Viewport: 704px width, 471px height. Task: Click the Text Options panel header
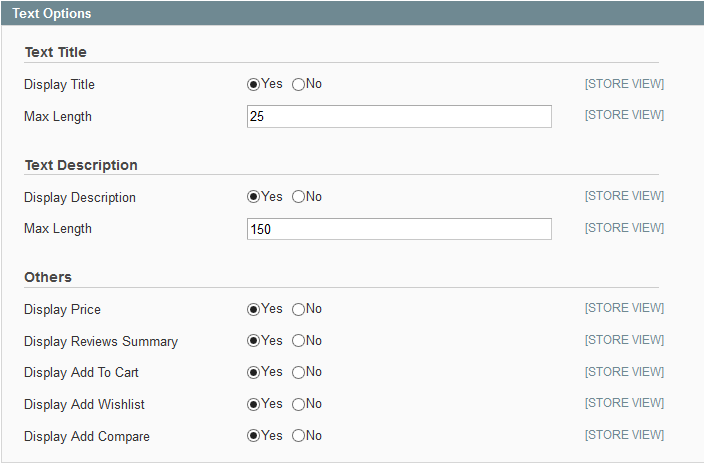pyautogui.click(x=352, y=13)
